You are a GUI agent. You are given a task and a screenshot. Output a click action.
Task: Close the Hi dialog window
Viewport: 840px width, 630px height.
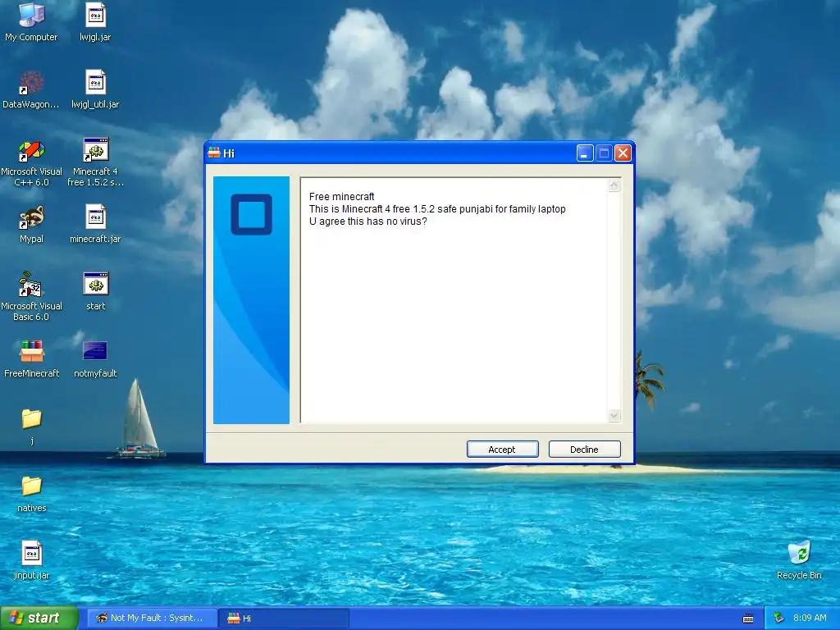(x=623, y=153)
